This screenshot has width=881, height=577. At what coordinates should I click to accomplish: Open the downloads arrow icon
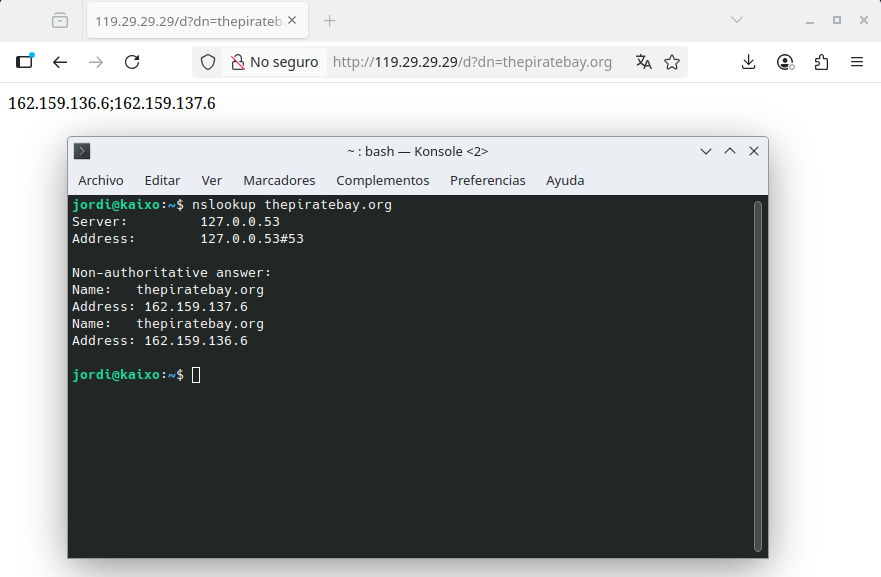748,62
